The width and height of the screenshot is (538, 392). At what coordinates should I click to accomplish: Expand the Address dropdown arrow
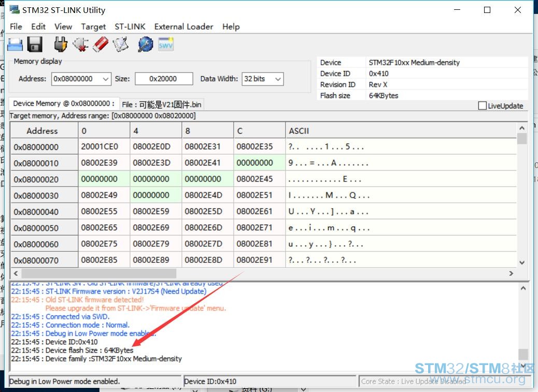(106, 79)
